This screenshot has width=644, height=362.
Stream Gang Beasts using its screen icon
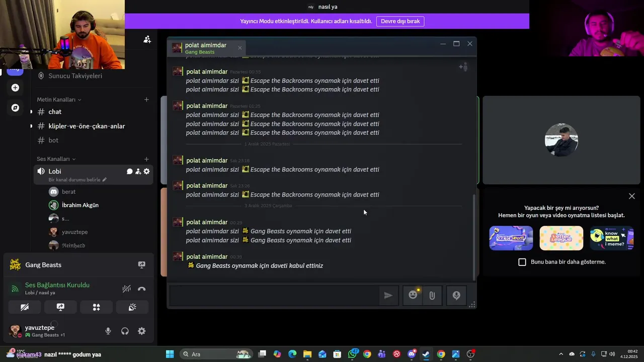(x=142, y=265)
